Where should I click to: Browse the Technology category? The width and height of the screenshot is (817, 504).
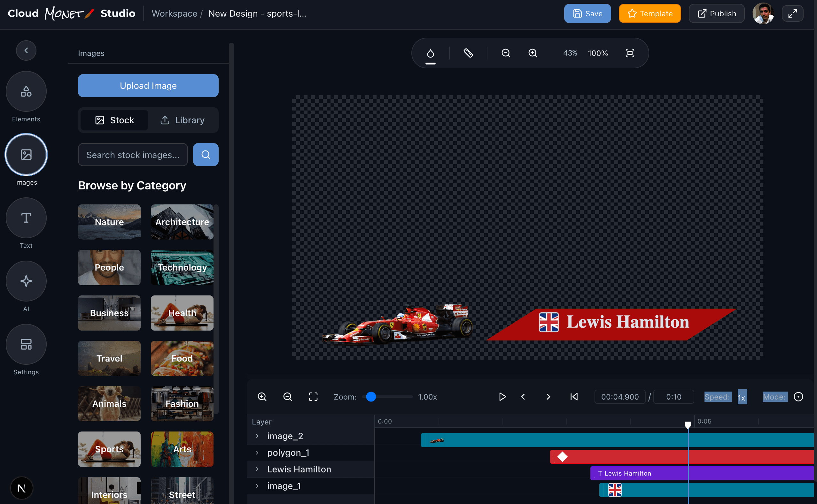coord(182,267)
